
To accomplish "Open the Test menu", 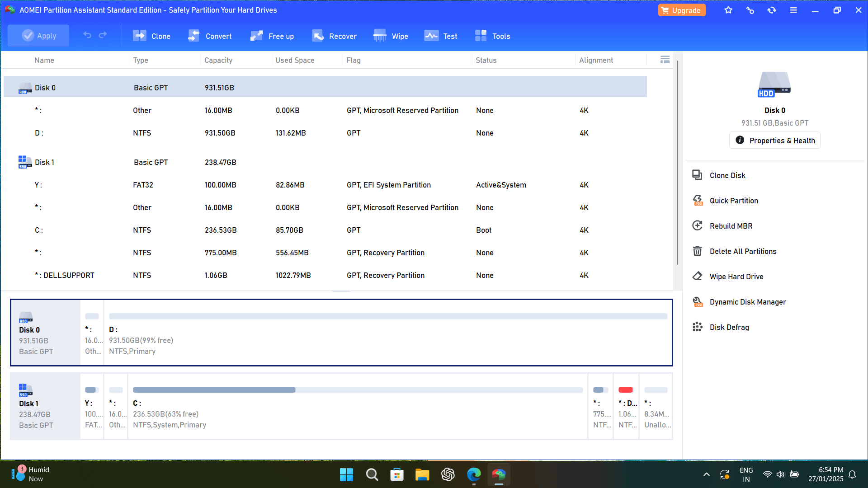I will coord(440,36).
